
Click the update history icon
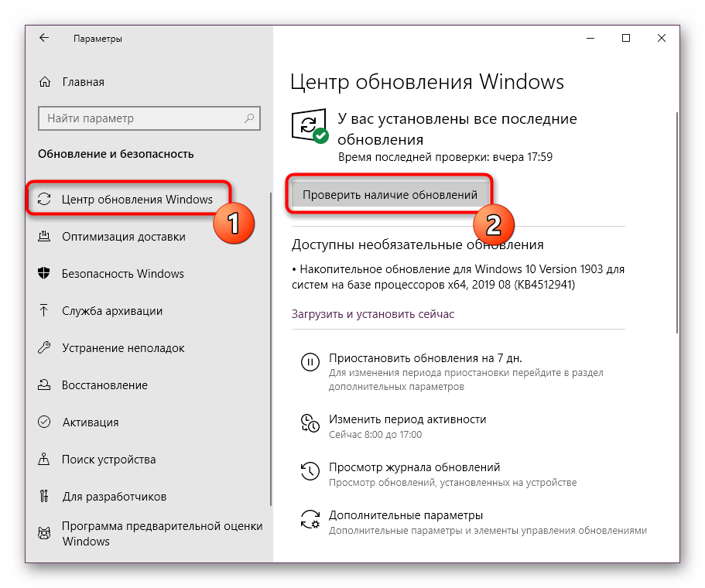click(310, 471)
